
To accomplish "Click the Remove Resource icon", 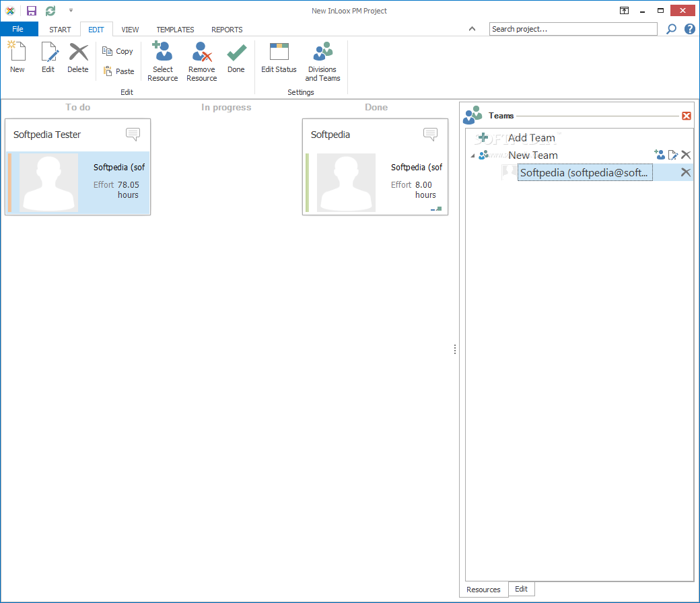I will (x=202, y=51).
